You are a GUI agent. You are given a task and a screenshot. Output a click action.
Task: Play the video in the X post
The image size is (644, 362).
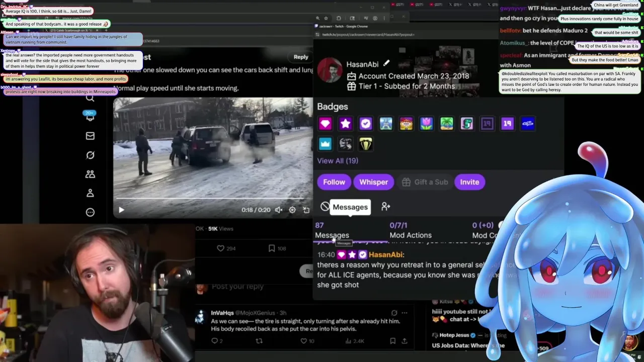pyautogui.click(x=121, y=210)
